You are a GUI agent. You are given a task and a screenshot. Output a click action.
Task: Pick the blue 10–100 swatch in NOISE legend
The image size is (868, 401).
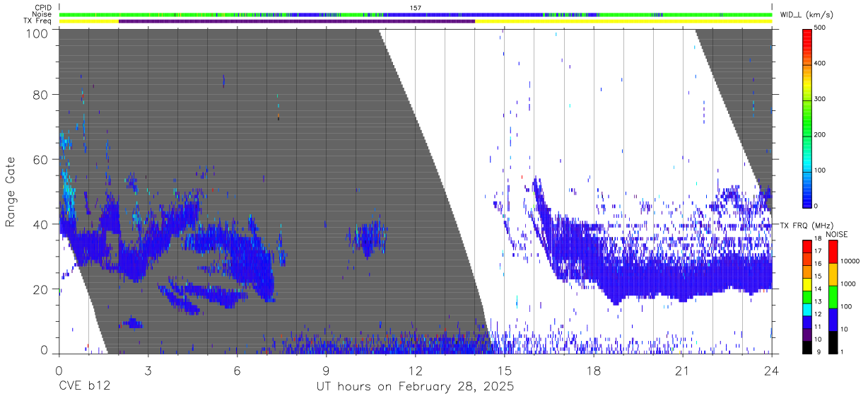(x=832, y=319)
